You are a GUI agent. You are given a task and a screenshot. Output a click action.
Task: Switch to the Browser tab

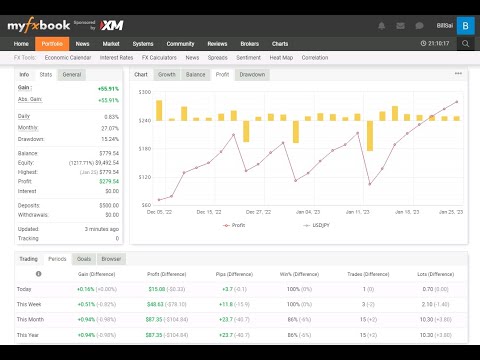pyautogui.click(x=111, y=259)
